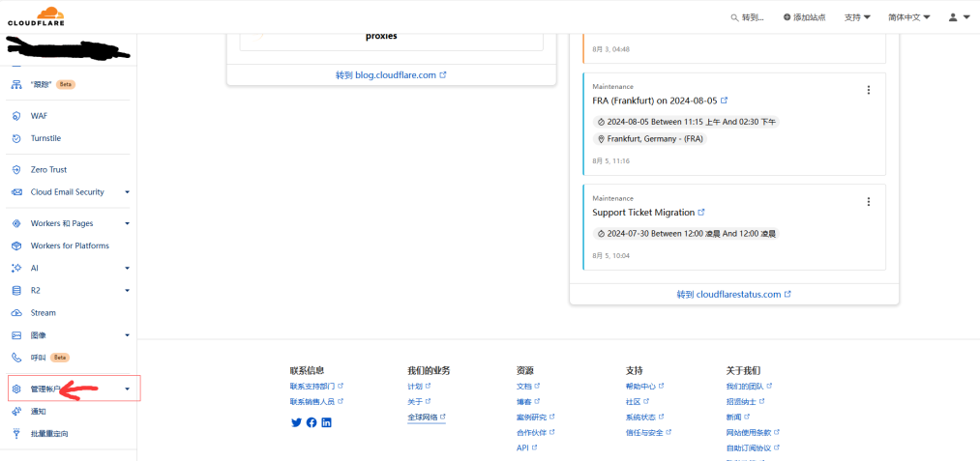The height and width of the screenshot is (461, 980).
Task: Expand the Cloud Email Security submenu arrow
Action: point(127,192)
